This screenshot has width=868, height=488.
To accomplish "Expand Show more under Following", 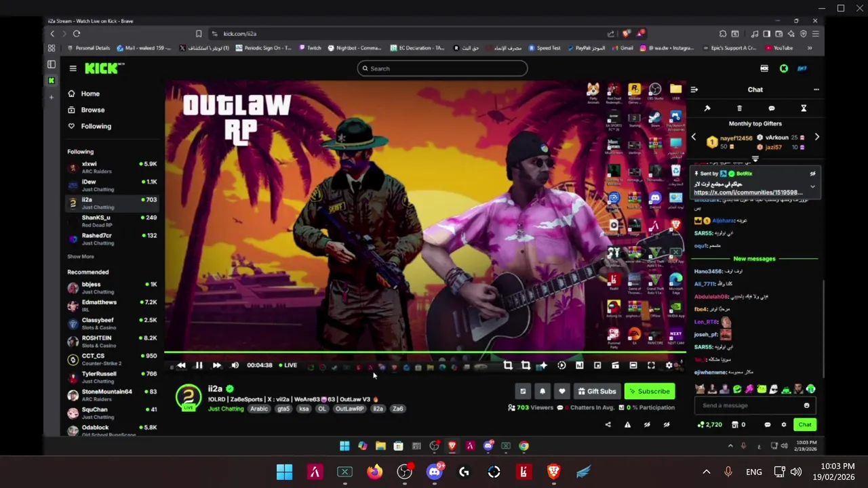I will pos(81,256).
